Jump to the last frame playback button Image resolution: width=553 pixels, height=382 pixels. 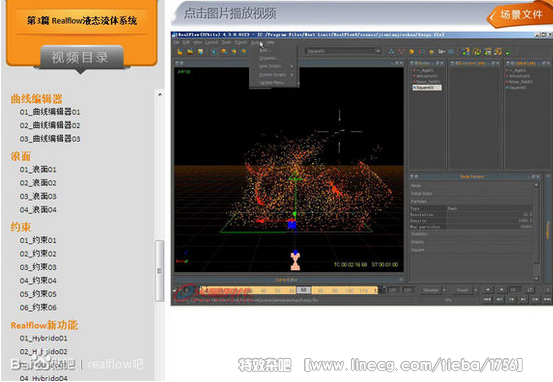pyautogui.click(x=547, y=299)
